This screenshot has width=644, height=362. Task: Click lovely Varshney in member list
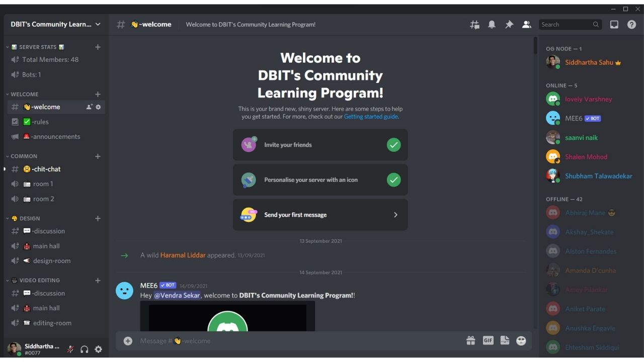[x=590, y=99]
